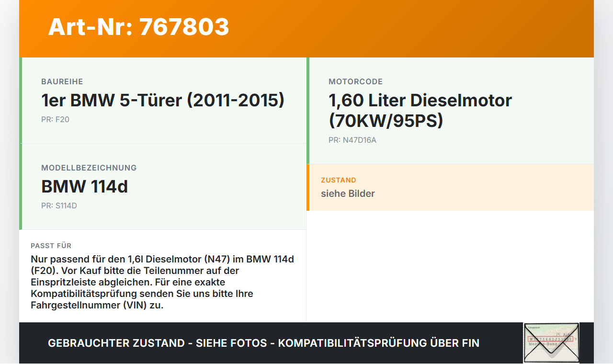The height and width of the screenshot is (364, 613).
Task: Click the envelope VIN image in the footer
Action: click(551, 343)
